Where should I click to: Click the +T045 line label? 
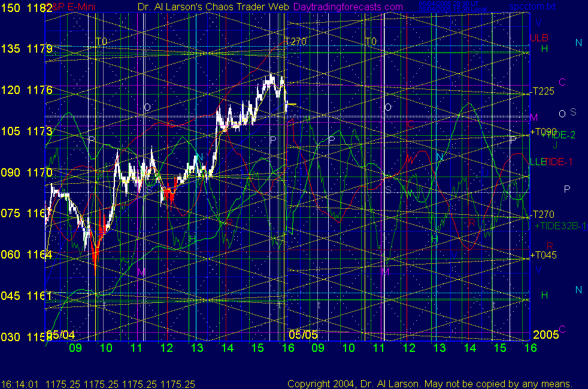(x=544, y=256)
